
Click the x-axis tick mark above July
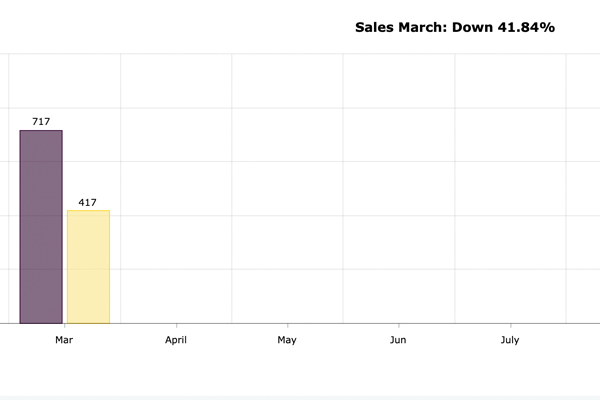pyautogui.click(x=510, y=326)
